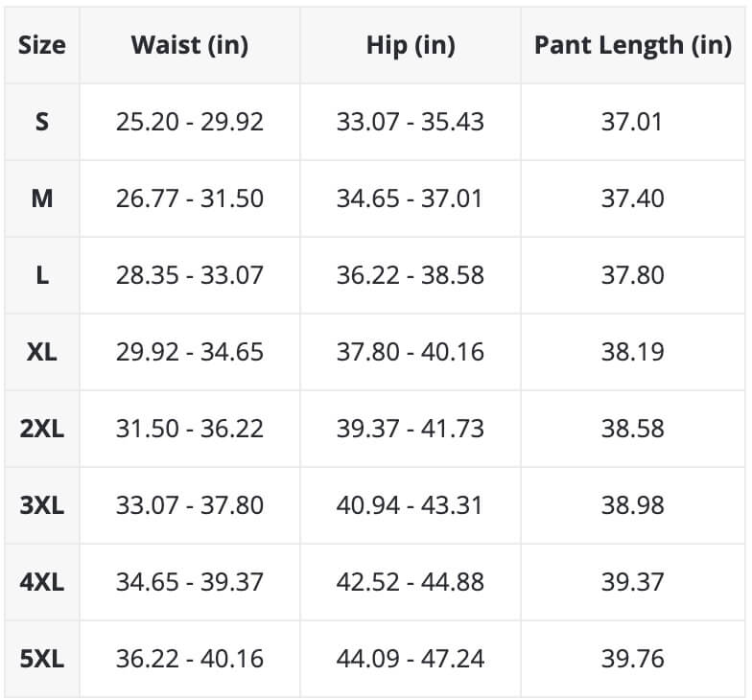The image size is (752, 700).
Task: Click the S size row label
Action: (x=42, y=122)
